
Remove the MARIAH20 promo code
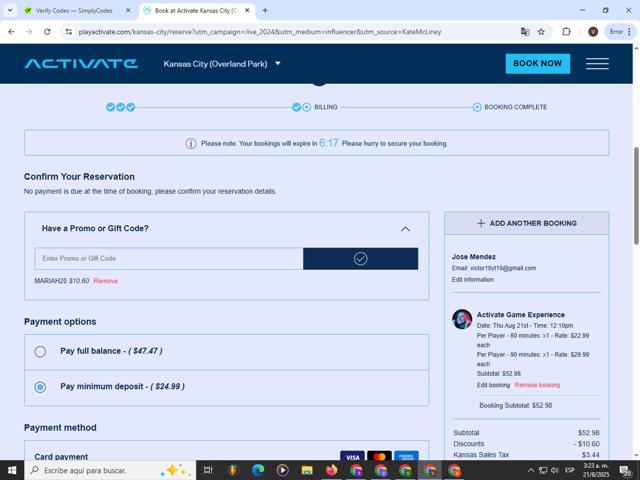(106, 281)
